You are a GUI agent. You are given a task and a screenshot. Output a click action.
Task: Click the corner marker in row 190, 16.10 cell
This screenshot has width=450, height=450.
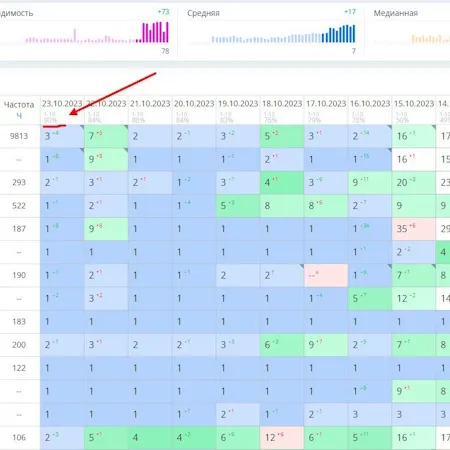tap(390, 266)
